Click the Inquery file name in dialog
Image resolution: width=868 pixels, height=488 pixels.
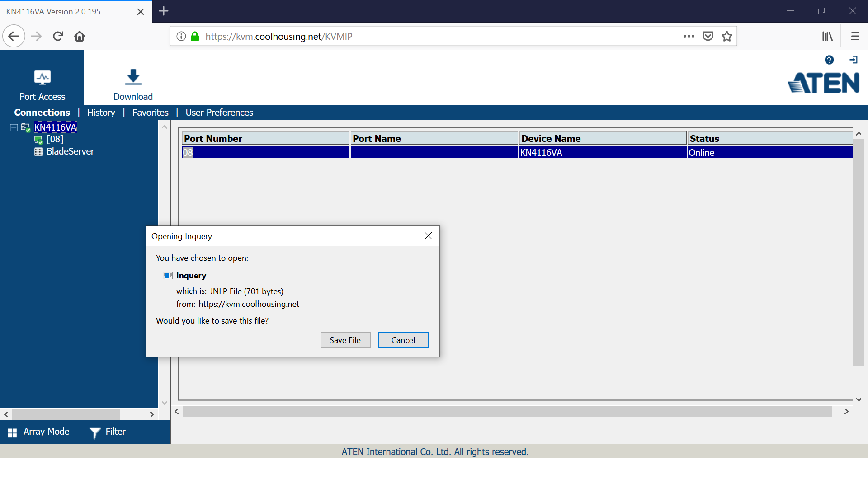point(191,276)
